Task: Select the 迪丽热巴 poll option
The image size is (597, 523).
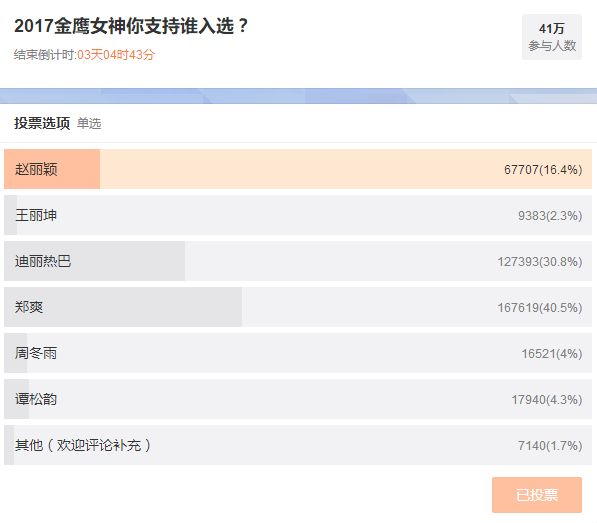Action: [x=298, y=261]
